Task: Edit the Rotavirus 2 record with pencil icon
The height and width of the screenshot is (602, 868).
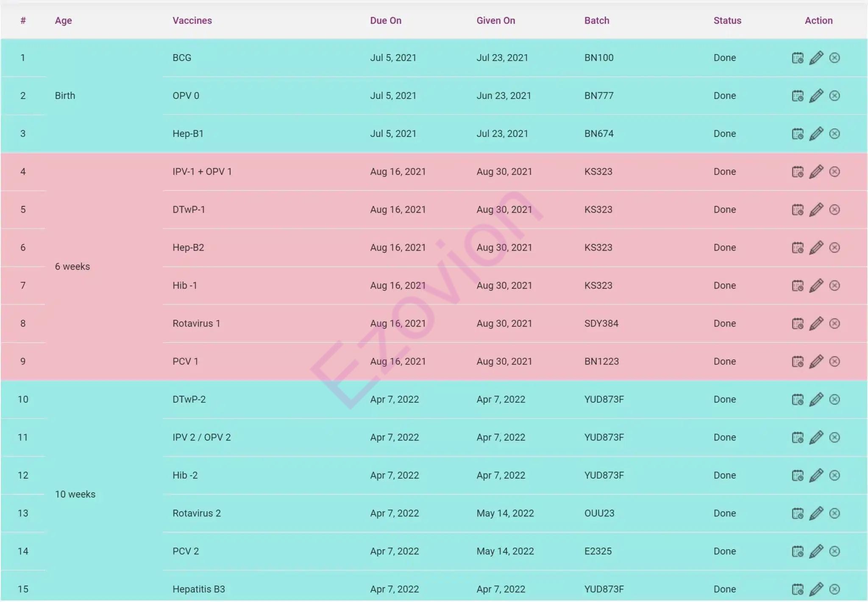Action: [816, 513]
